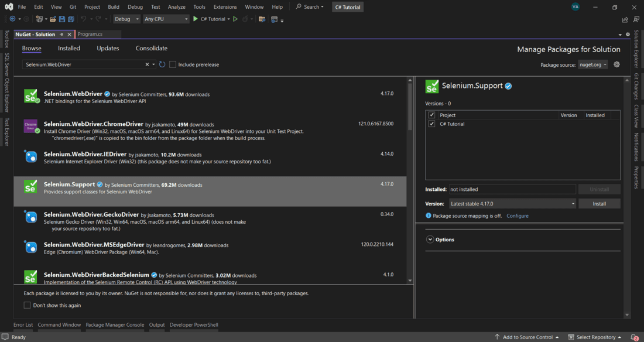Click the Open File folder icon

(53, 19)
